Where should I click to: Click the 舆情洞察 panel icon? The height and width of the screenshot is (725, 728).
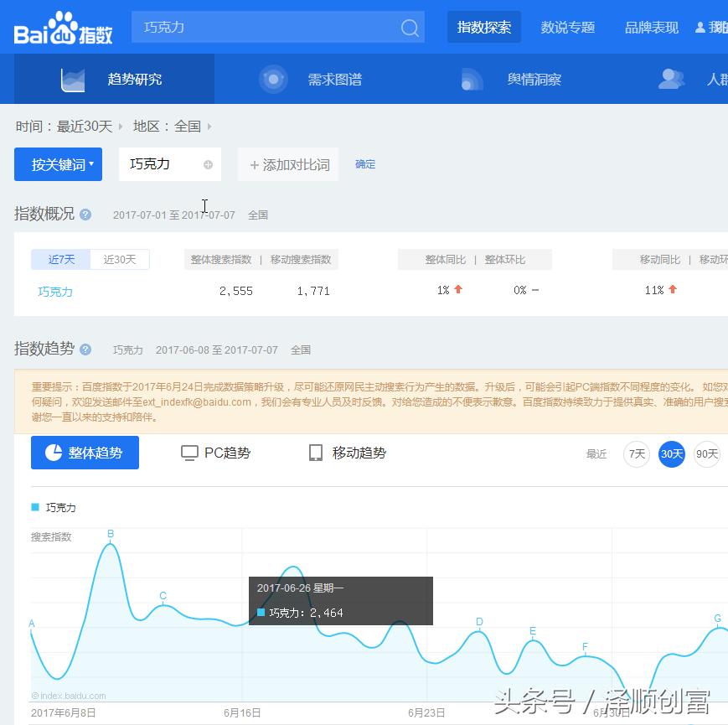472,79
